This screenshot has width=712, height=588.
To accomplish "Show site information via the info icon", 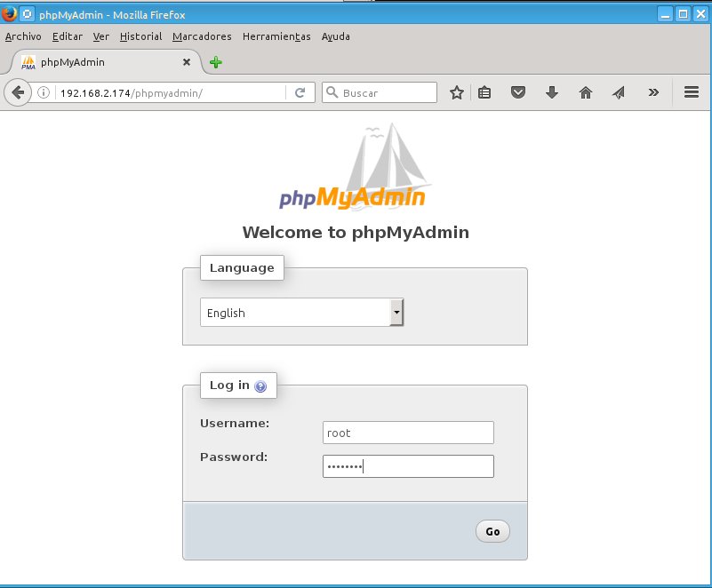I will (44, 92).
